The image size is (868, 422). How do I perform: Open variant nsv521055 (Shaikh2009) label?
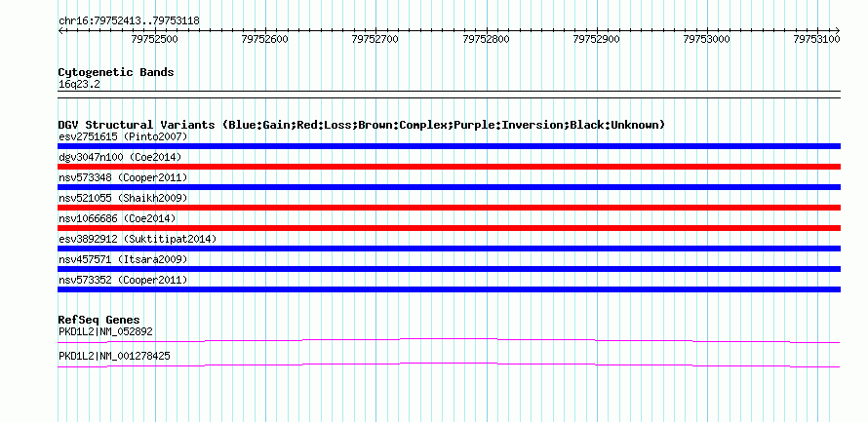coord(123,198)
